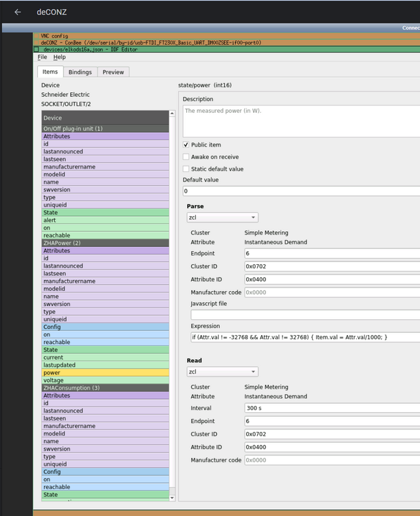The height and width of the screenshot is (516, 420).
Task: Select the alert state item
Action: (x=105, y=220)
